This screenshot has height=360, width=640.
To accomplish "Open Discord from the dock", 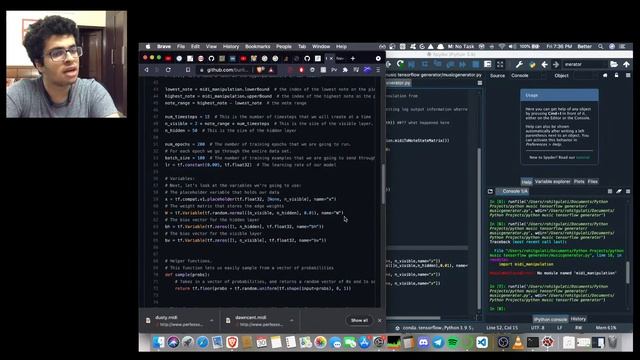I will point(423,342).
